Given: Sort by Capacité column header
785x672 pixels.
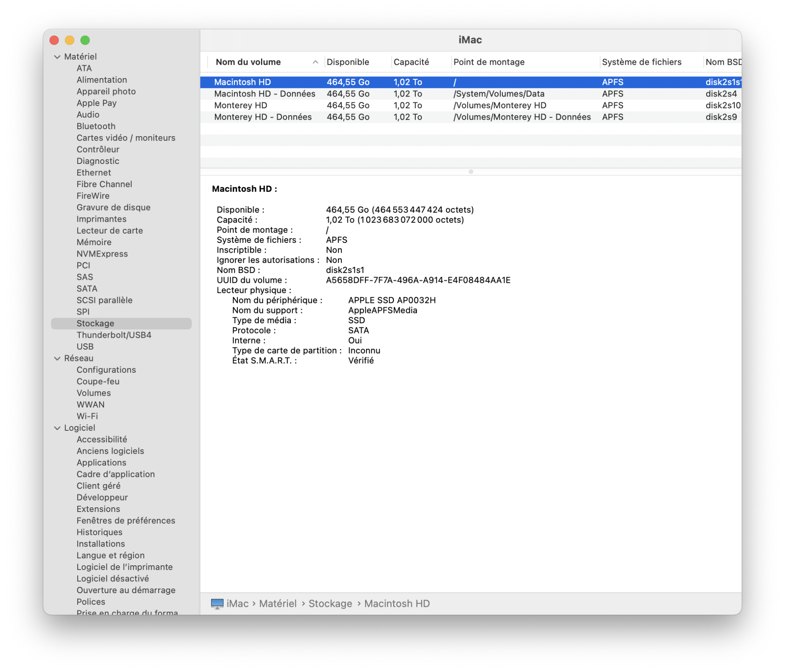Looking at the screenshot, I should [x=411, y=62].
